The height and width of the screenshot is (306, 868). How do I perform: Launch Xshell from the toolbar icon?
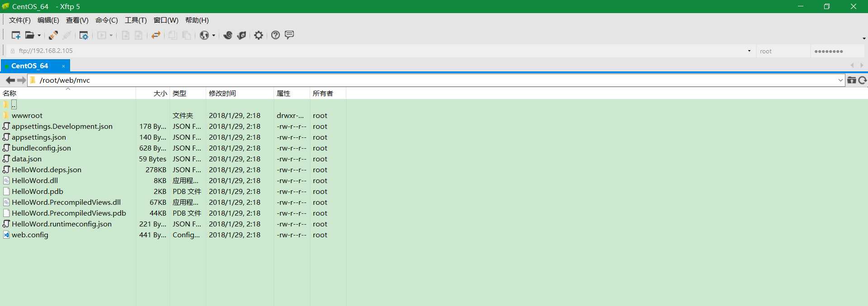click(228, 35)
